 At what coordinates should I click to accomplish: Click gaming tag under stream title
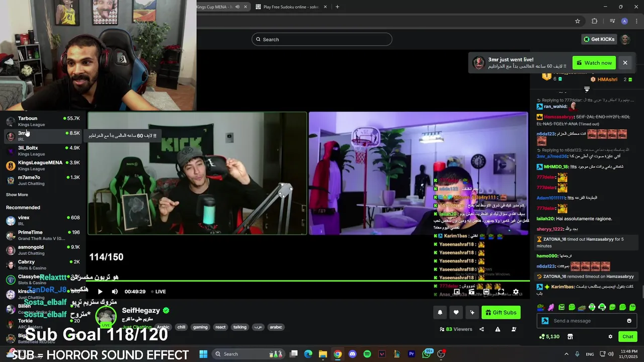coord(200,327)
